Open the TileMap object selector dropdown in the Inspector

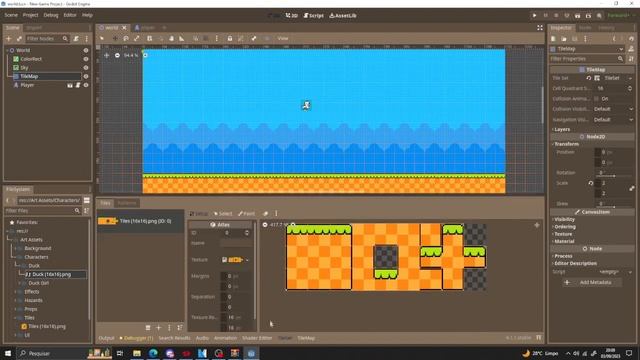pos(587,49)
